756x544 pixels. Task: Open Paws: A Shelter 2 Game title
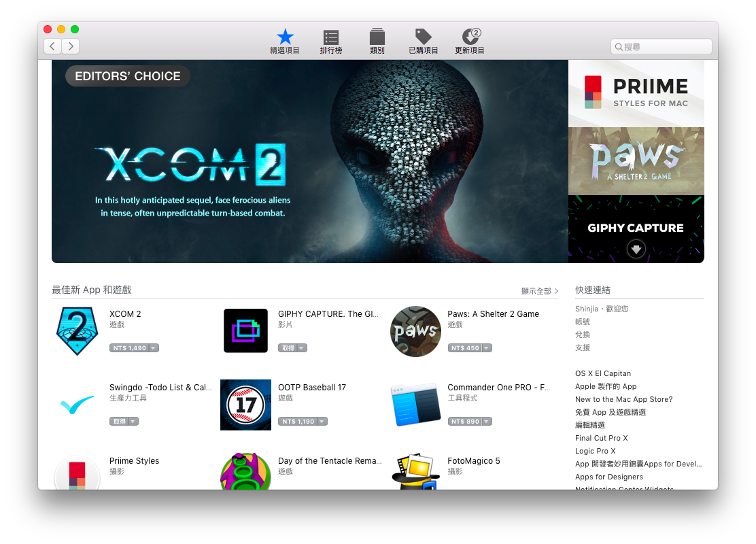point(493,314)
